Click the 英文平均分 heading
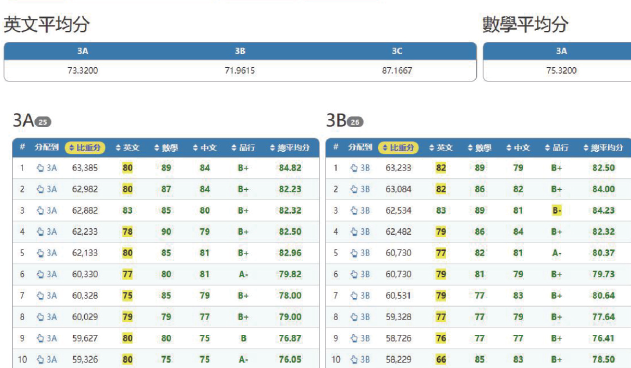Screen dimensions: 631x368 coord(47,24)
